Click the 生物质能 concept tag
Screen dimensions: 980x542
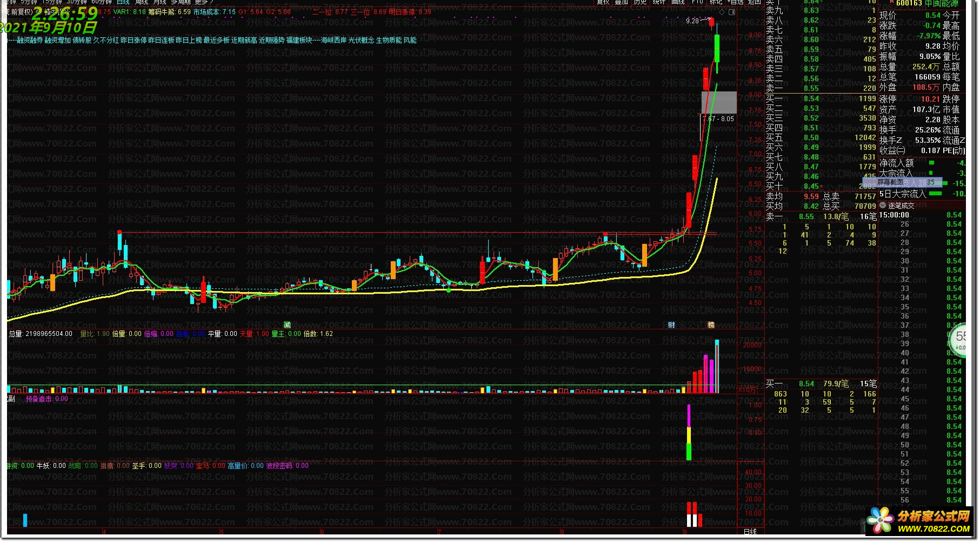[389, 41]
